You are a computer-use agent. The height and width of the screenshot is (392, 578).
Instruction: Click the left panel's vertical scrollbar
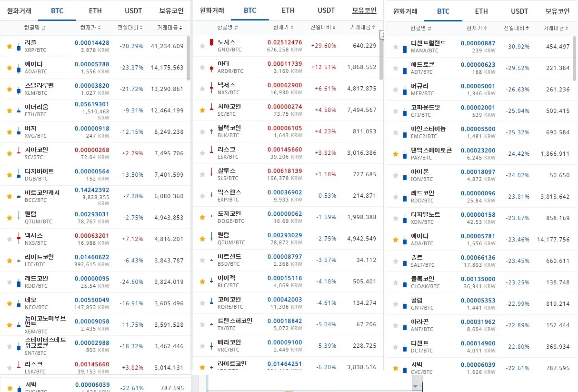click(x=189, y=58)
